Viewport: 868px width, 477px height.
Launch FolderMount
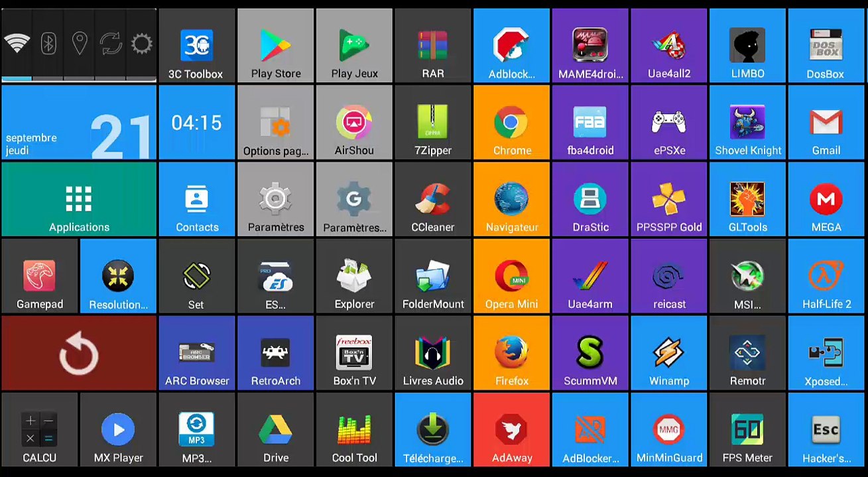[433, 276]
